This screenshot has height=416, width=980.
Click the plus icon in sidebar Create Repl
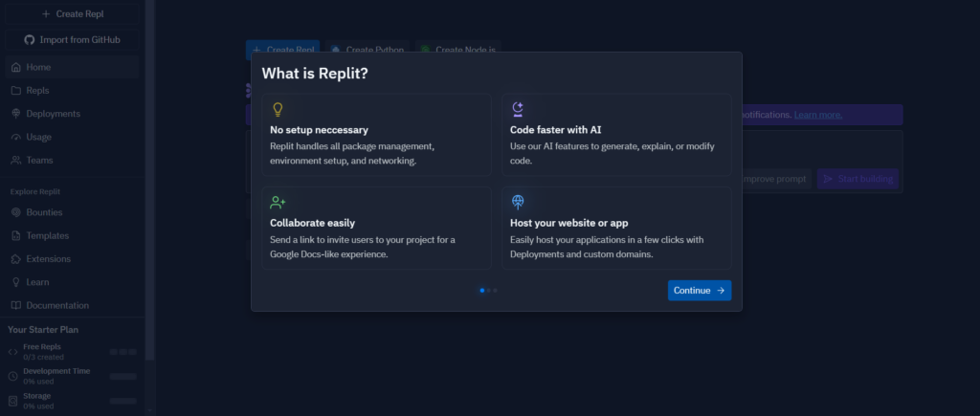pos(46,13)
